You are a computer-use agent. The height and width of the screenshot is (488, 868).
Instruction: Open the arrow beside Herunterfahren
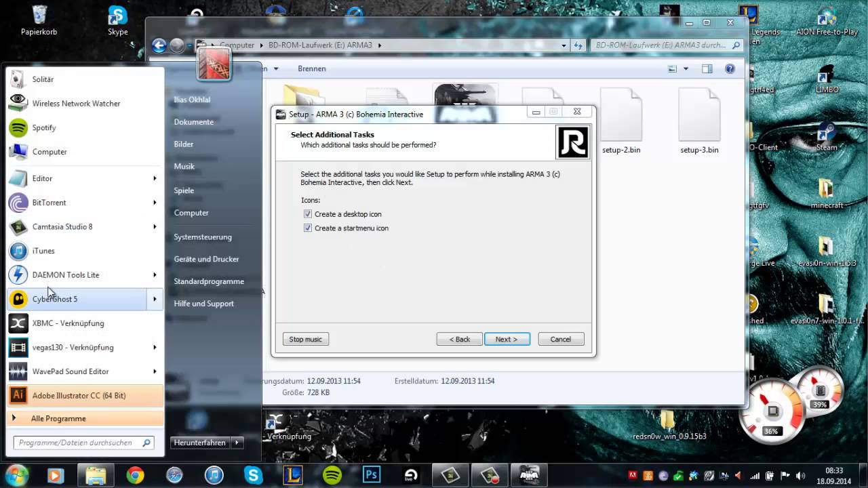click(237, 443)
